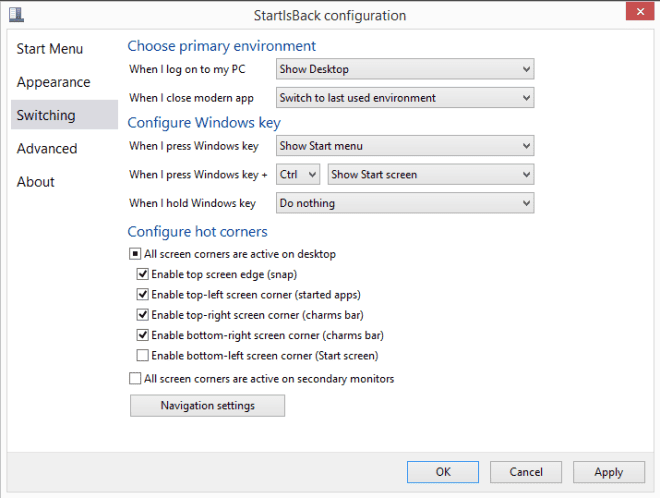Go to the Advanced section

47,149
